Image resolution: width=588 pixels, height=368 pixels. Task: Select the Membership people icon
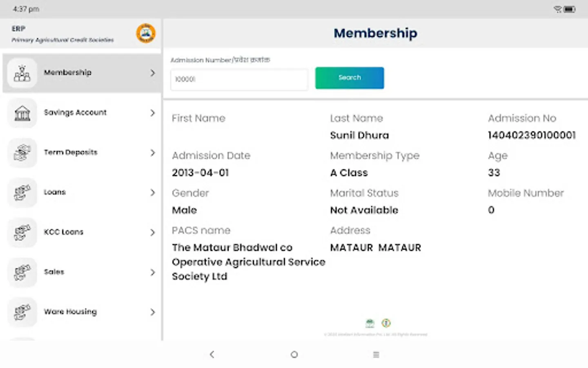point(22,73)
